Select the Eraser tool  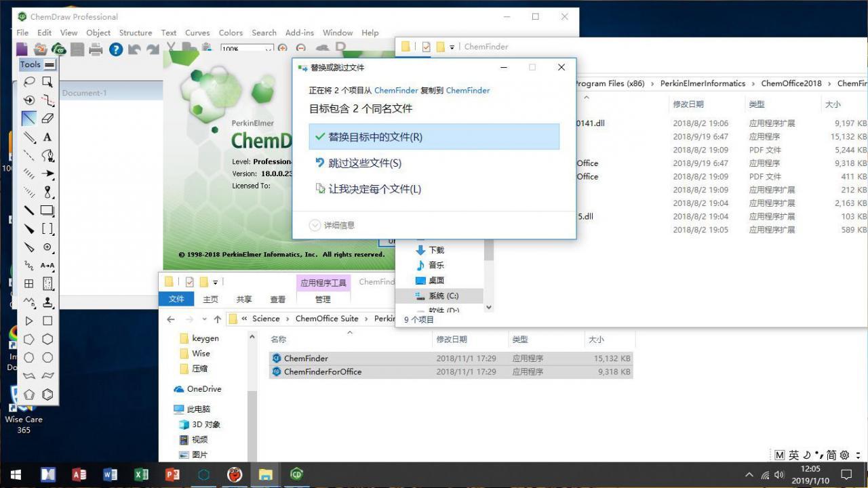47,119
